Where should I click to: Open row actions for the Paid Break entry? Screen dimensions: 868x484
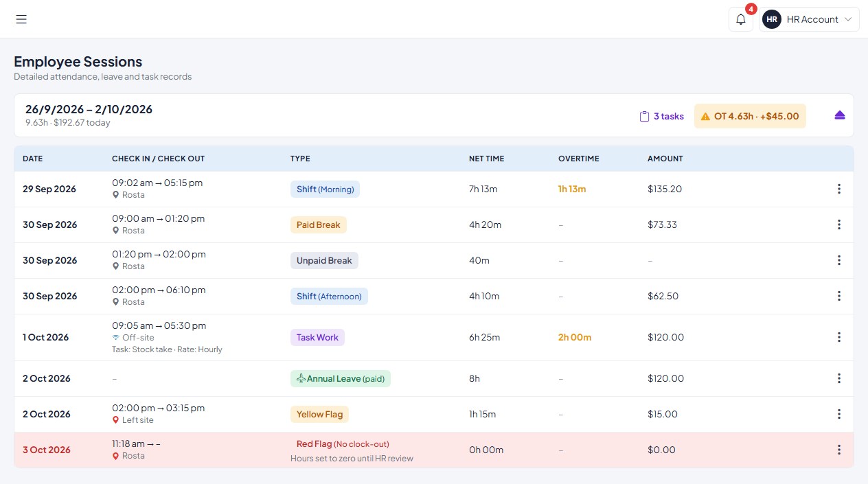(839, 224)
